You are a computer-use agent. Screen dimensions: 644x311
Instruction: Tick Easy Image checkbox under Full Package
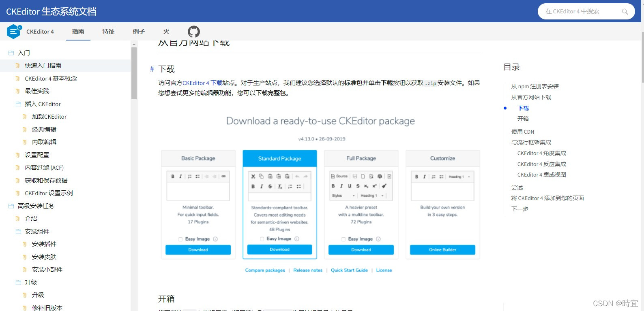[x=343, y=239]
